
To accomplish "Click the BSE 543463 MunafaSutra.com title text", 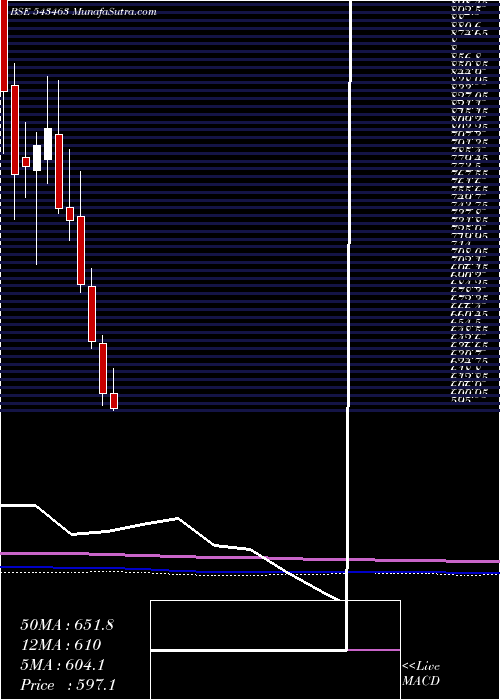I will click(x=83, y=12).
